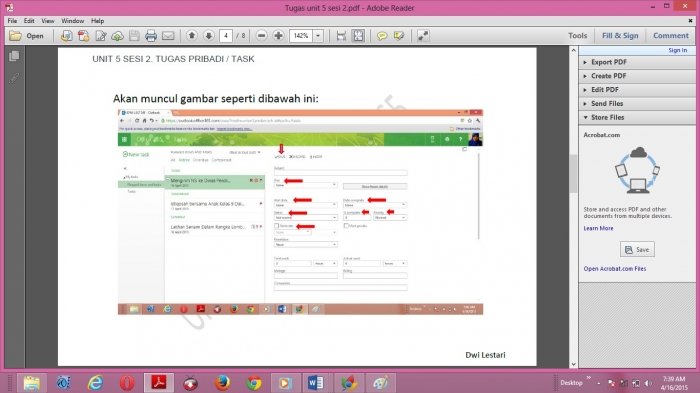Click the fit width scrolling icon
Image resolution: width=700 pixels, height=393 pixels.
click(341, 36)
